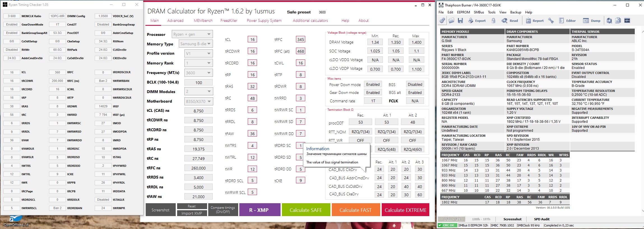This screenshot has width=644, height=229.
Task: Click the Calculate SAFE button
Action: tap(306, 210)
